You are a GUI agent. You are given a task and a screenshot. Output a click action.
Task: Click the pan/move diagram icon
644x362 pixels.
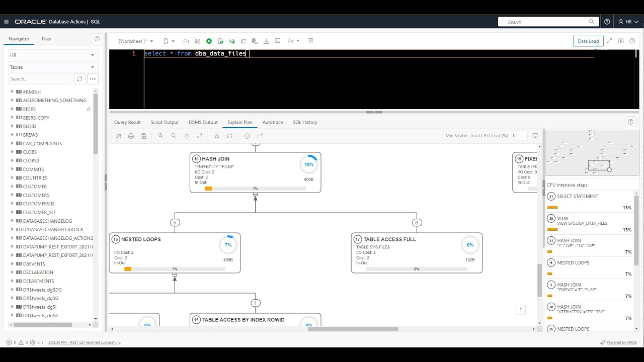click(x=187, y=136)
